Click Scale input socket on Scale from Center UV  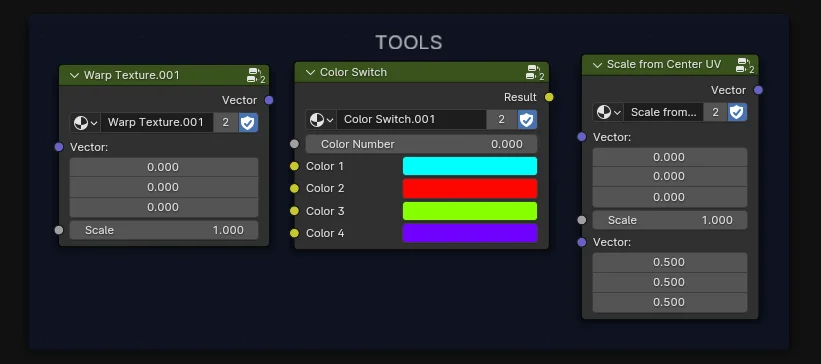coord(582,220)
